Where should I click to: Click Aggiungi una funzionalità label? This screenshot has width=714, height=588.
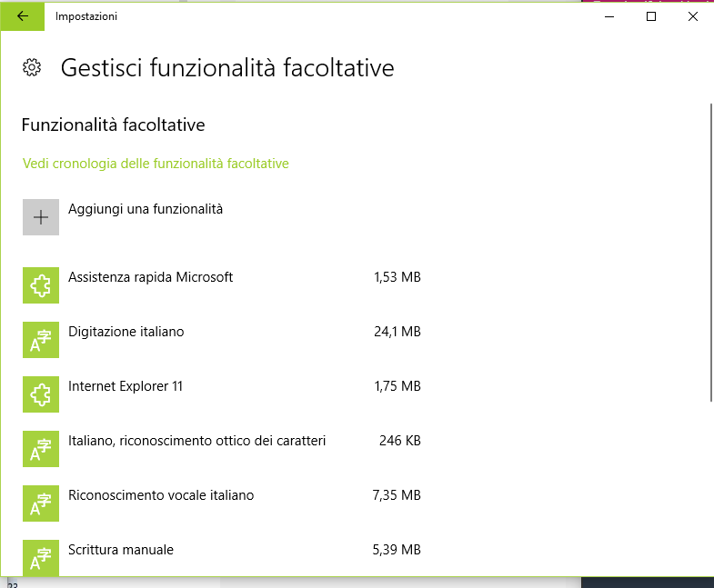tap(146, 209)
